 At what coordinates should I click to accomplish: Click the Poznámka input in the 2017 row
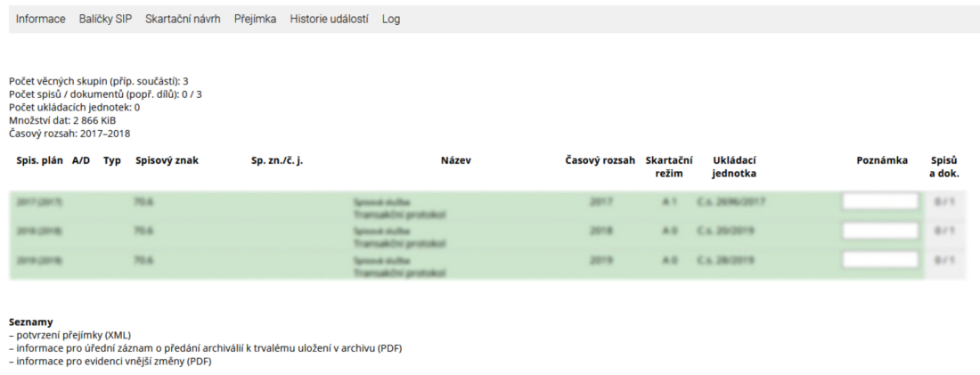pyautogui.click(x=880, y=201)
